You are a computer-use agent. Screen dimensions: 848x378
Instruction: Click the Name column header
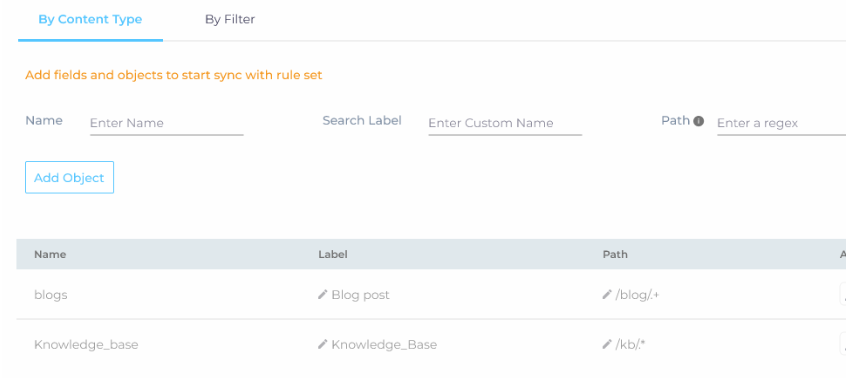[x=50, y=254]
